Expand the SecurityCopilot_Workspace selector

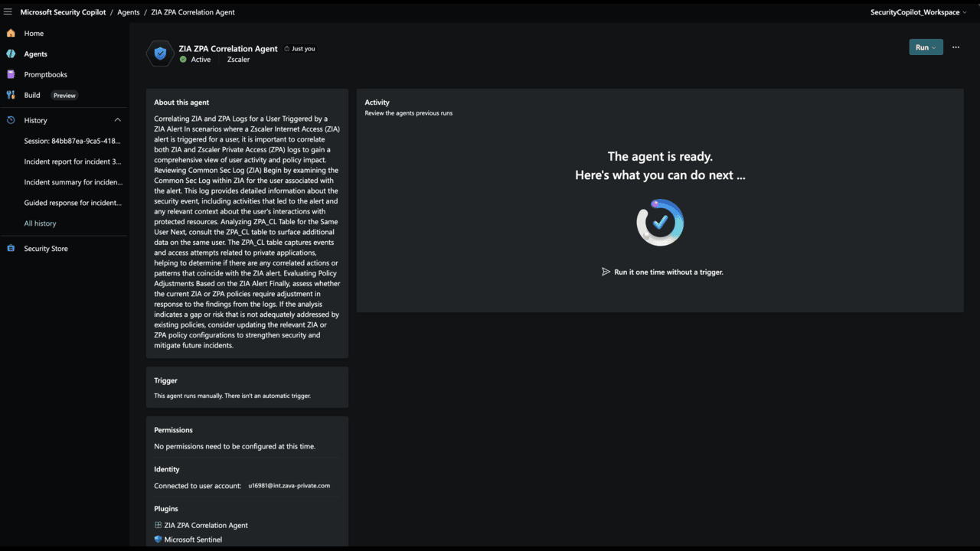tap(919, 12)
